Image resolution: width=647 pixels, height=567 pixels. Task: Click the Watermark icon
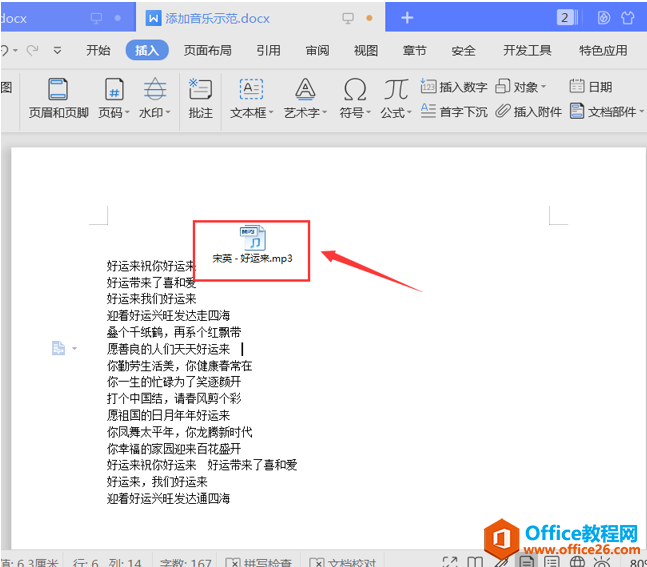click(x=155, y=89)
